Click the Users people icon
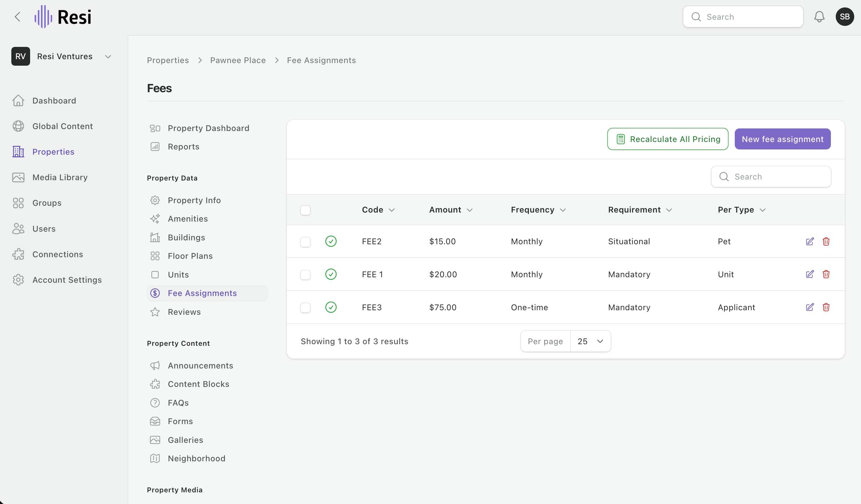Image resolution: width=861 pixels, height=504 pixels. click(18, 229)
